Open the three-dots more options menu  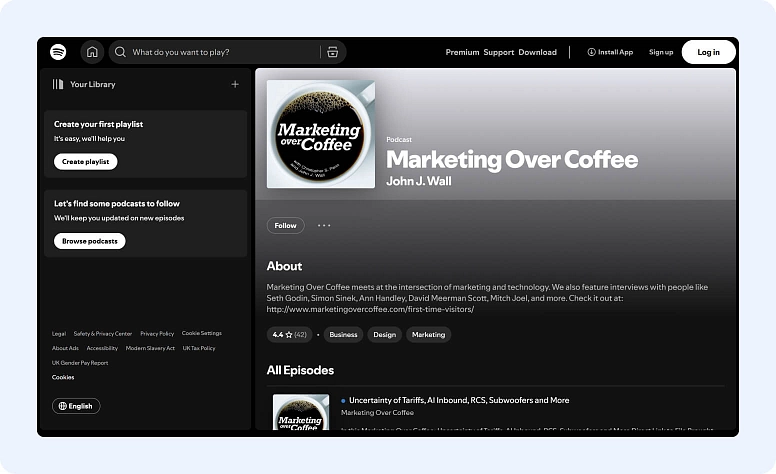tap(324, 226)
